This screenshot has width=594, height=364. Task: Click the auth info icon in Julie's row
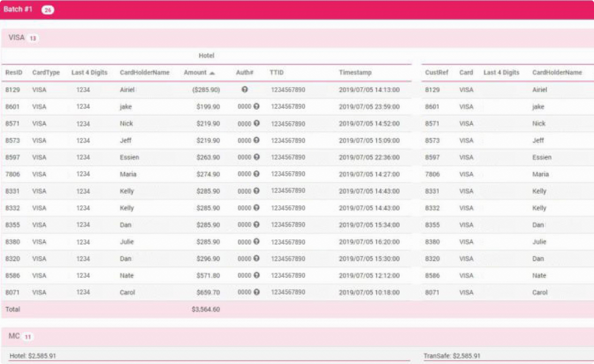click(256, 241)
